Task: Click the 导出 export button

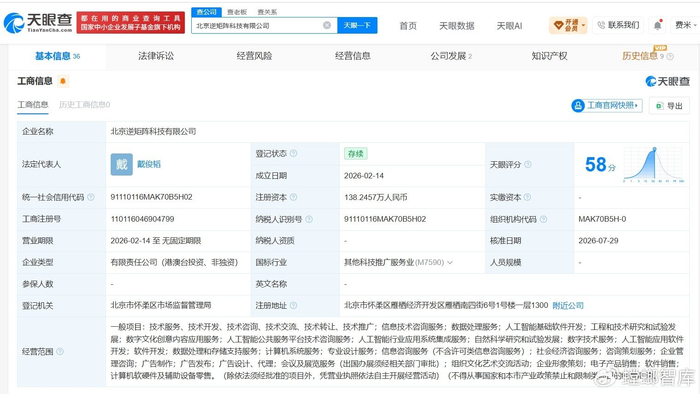Action: click(x=669, y=106)
